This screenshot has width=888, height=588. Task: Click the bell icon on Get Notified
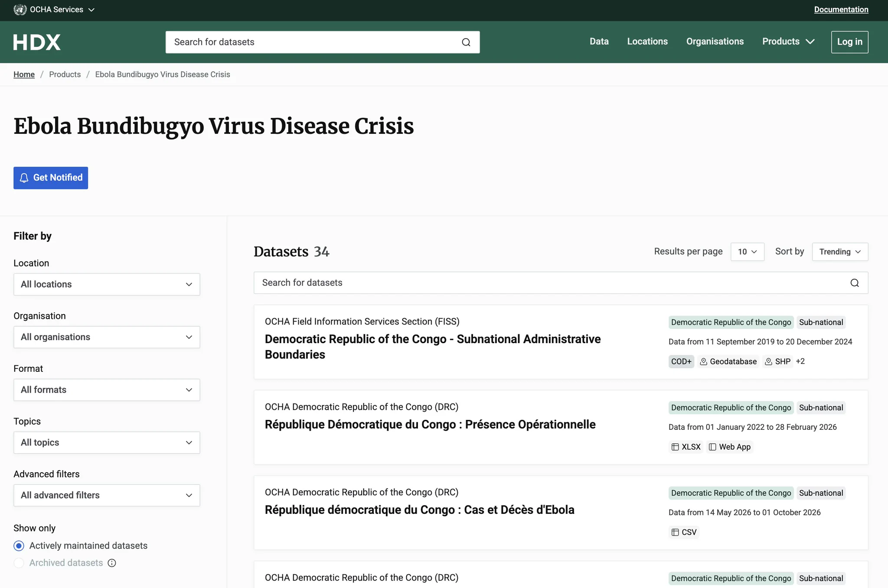pos(24,178)
